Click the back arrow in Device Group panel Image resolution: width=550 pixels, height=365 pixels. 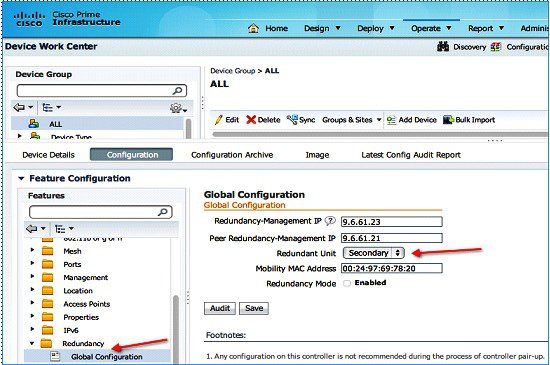(x=19, y=107)
